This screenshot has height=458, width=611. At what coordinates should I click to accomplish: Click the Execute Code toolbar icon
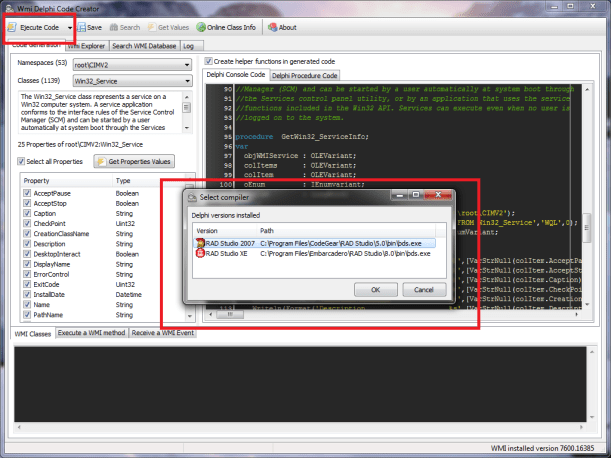point(12,28)
